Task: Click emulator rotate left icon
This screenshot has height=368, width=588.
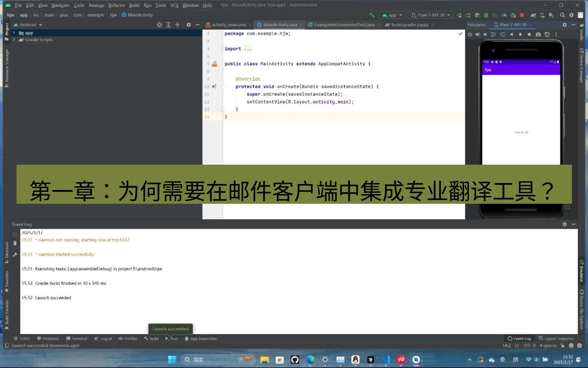Action: 494,34
